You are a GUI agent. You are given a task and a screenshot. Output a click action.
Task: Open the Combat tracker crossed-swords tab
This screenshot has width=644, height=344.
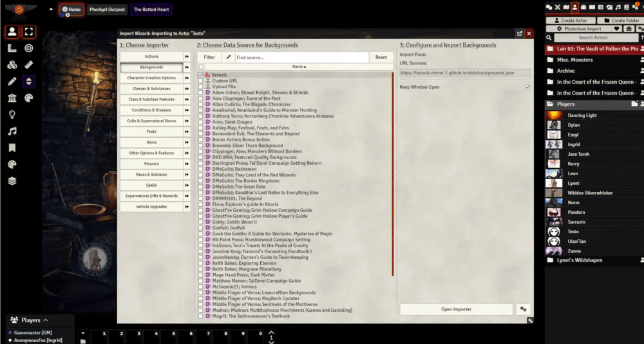pyautogui.click(x=557, y=7)
